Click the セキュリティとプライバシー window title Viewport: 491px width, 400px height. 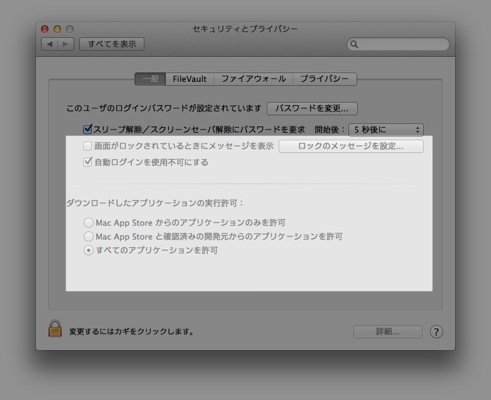[x=245, y=29]
